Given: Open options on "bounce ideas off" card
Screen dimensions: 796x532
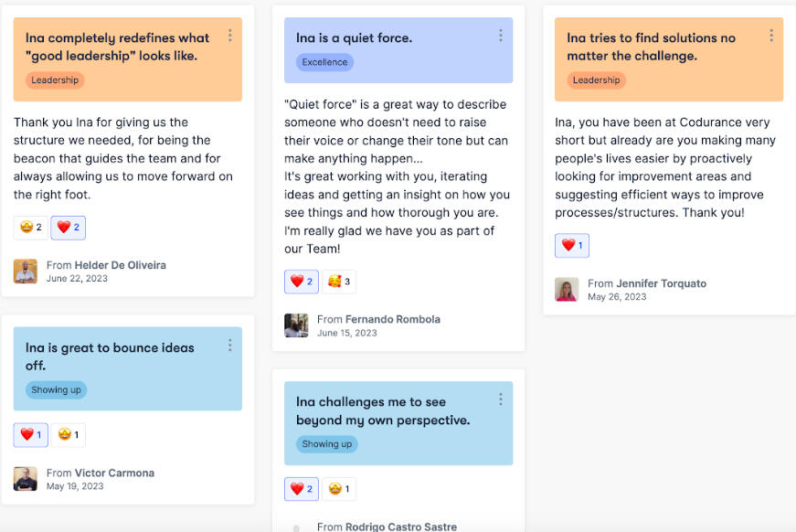Looking at the screenshot, I should coord(229,346).
